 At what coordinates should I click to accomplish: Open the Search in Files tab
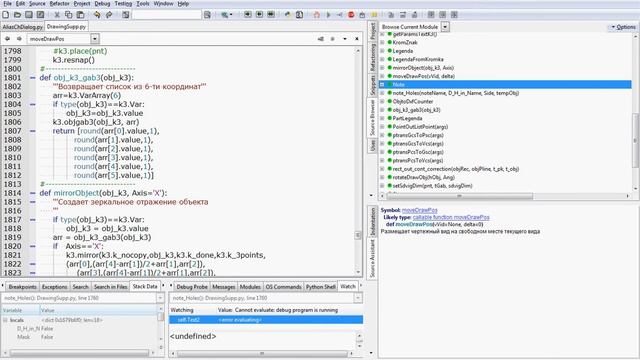tap(110, 287)
